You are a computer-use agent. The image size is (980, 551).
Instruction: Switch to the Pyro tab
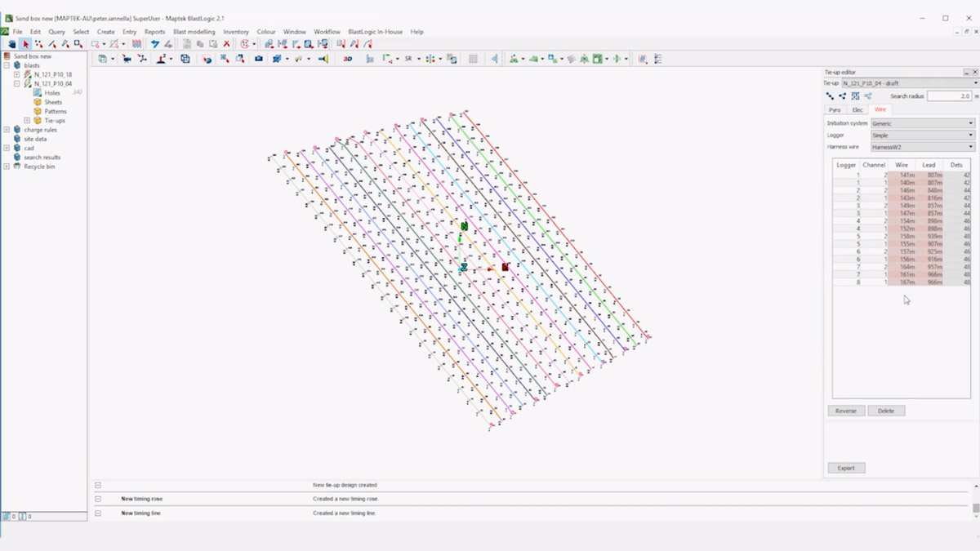pos(835,109)
